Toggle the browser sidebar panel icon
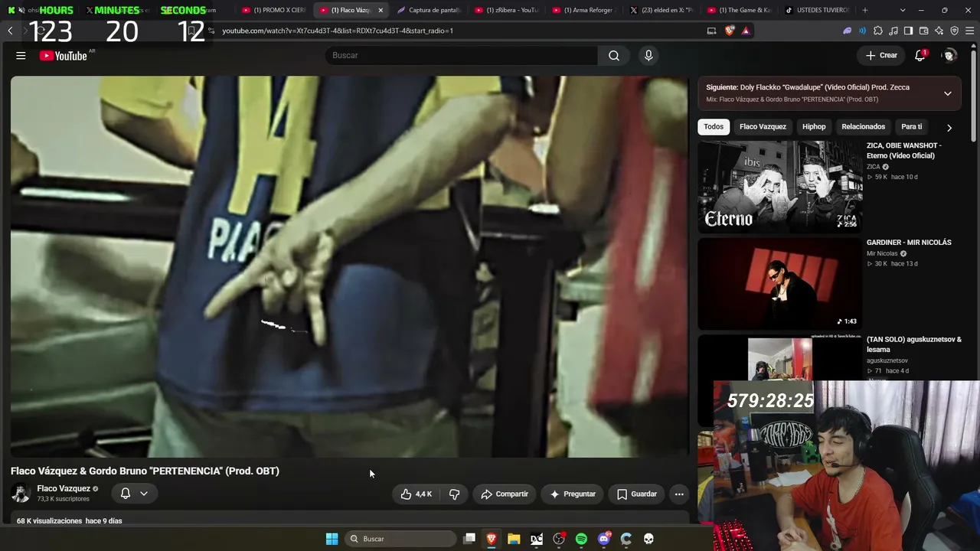Screen dimensions: 980x551 click(908, 31)
